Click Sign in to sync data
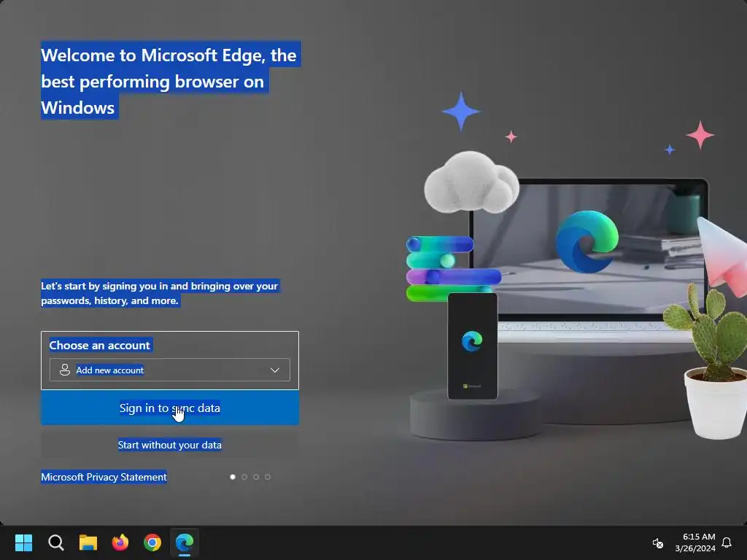Viewport: 747px width, 560px height. (x=169, y=408)
